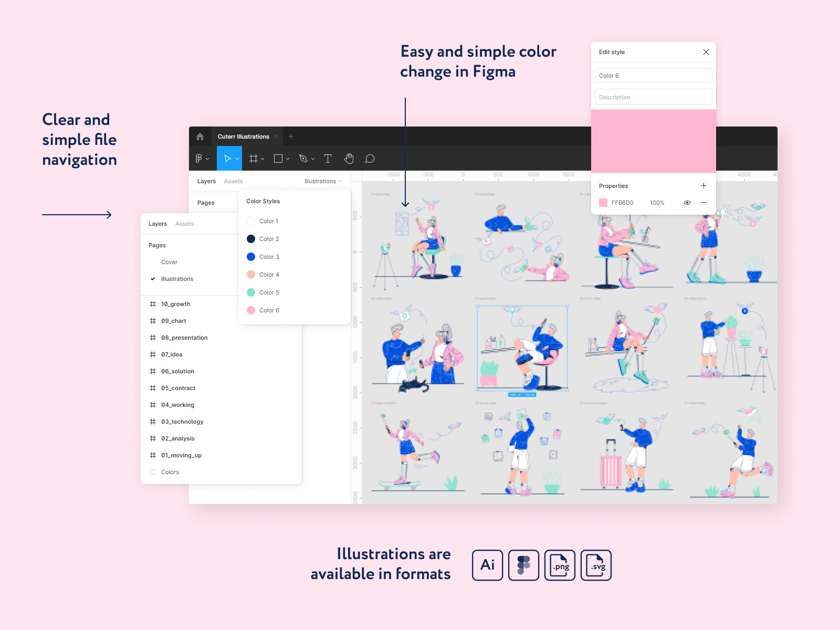Select the checked Illustrations page
The image size is (840, 630).
pyautogui.click(x=177, y=279)
